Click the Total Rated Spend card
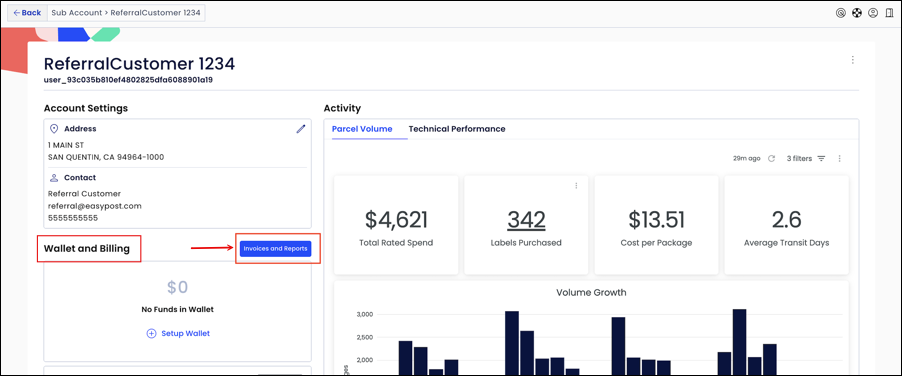The width and height of the screenshot is (902, 376). [x=396, y=225]
